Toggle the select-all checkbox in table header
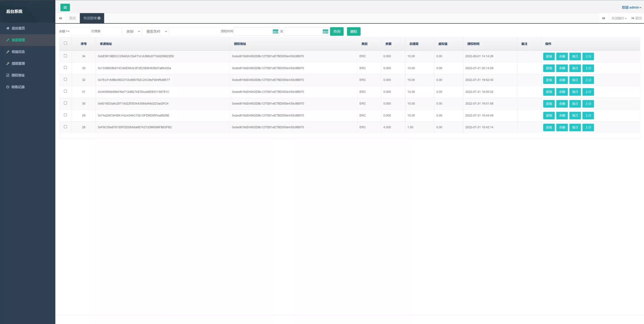This screenshot has width=644, height=324. 65,43
